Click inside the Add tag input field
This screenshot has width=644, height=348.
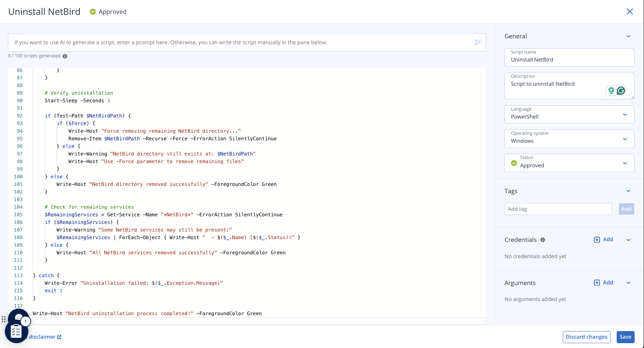click(558, 209)
